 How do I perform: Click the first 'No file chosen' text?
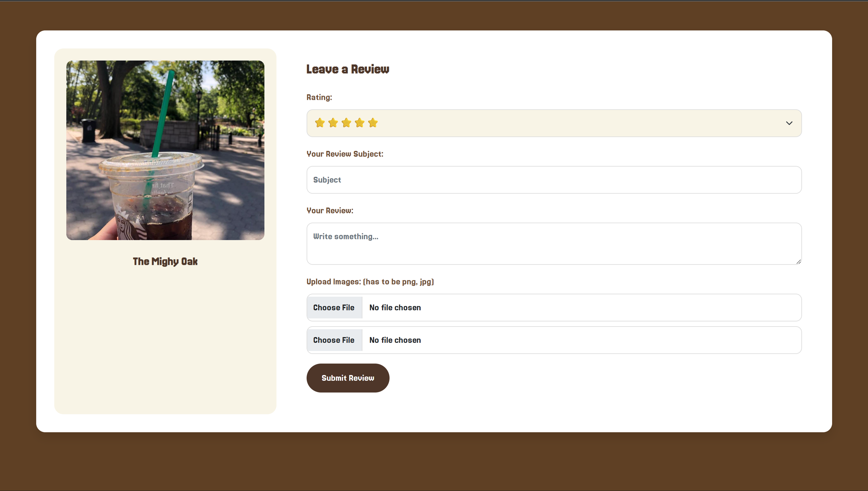tap(395, 308)
